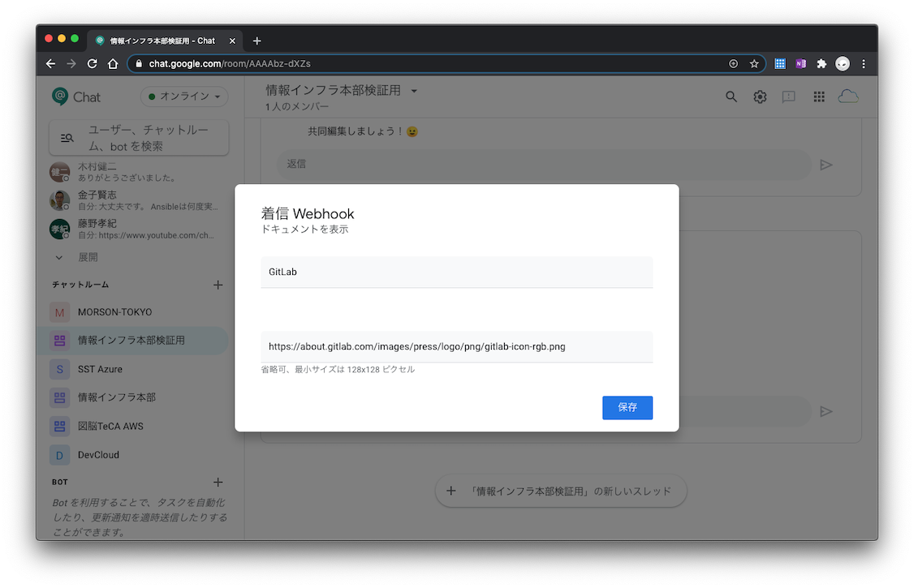Open the Google apps grid icon
The height and width of the screenshot is (588, 914).
[819, 97]
